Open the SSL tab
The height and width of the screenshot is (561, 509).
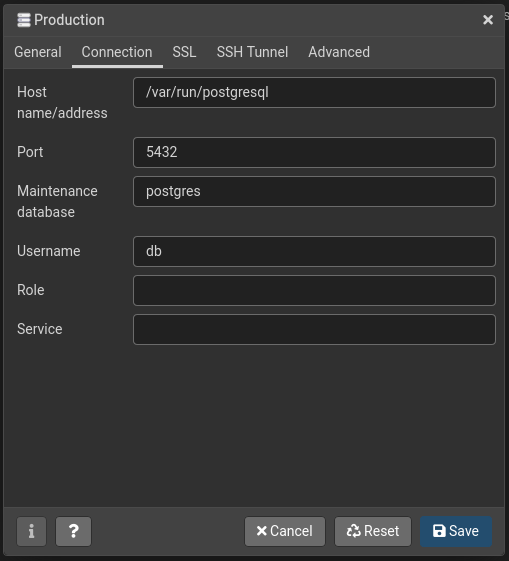coord(184,52)
